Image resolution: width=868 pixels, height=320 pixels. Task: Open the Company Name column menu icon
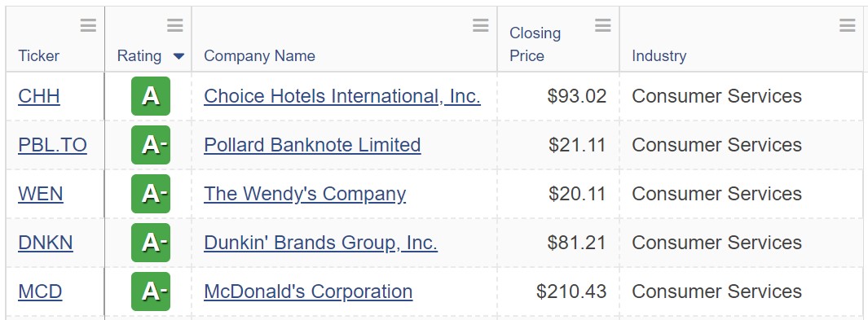point(481,25)
